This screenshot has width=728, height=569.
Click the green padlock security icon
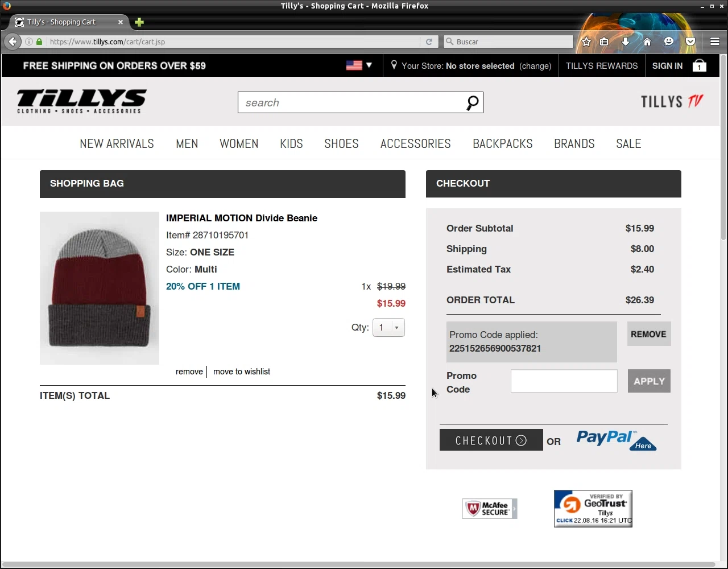39,42
